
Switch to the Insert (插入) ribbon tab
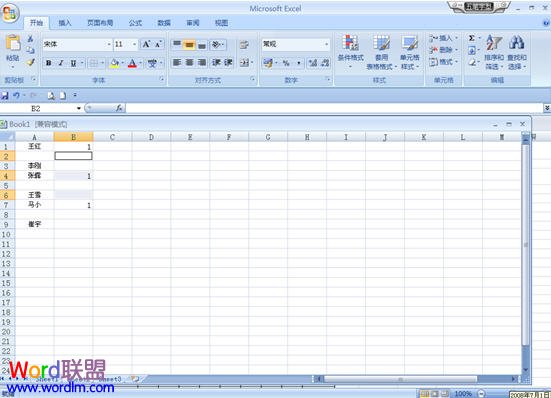65,23
